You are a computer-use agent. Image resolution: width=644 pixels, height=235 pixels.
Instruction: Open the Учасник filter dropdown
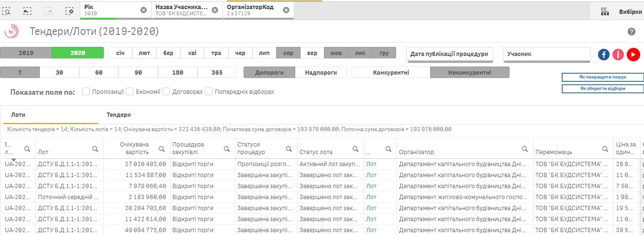tap(546, 55)
